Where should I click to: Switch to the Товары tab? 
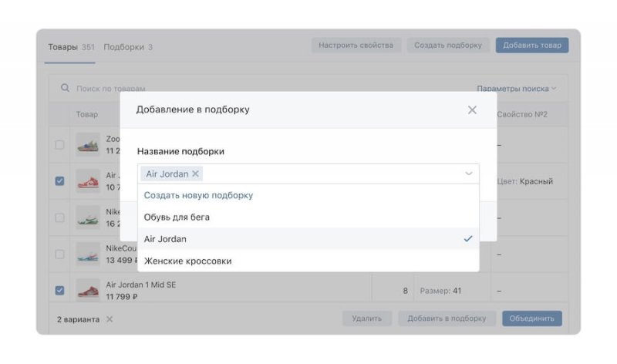(62, 46)
